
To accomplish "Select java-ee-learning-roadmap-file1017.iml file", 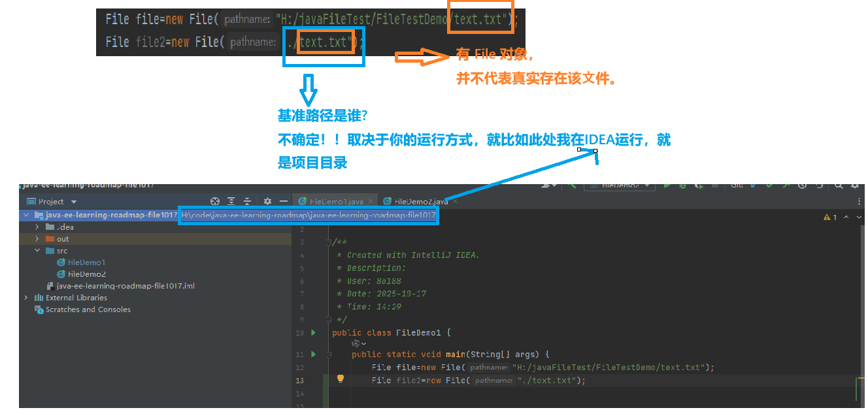I will point(125,286).
